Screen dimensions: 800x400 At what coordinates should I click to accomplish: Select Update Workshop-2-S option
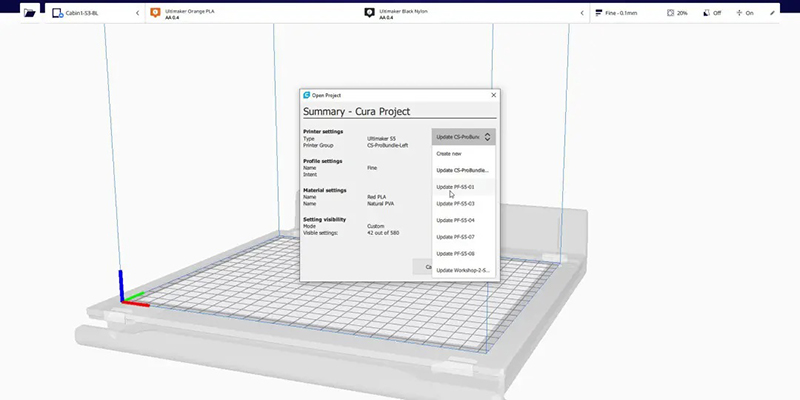[x=462, y=270]
